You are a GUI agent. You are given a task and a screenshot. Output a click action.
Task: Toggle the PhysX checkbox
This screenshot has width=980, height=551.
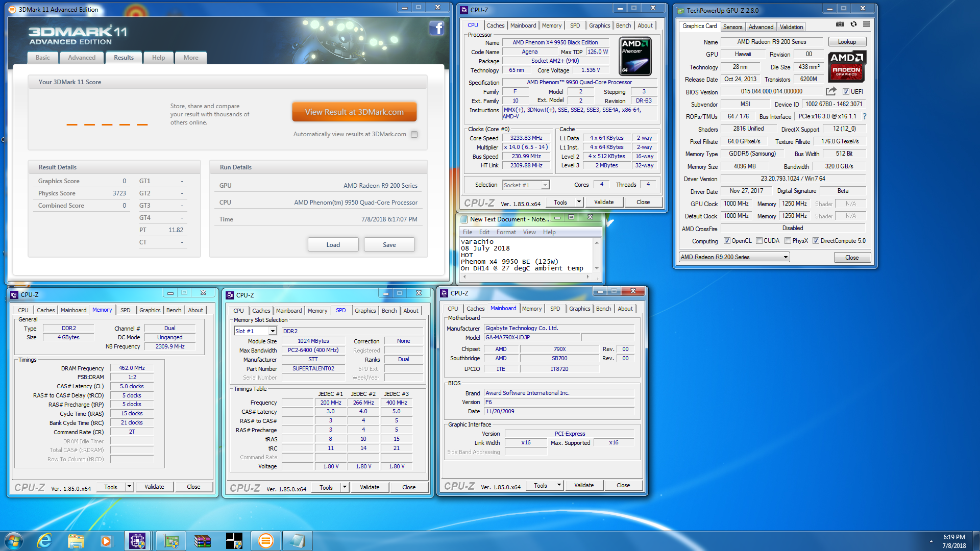(x=788, y=241)
